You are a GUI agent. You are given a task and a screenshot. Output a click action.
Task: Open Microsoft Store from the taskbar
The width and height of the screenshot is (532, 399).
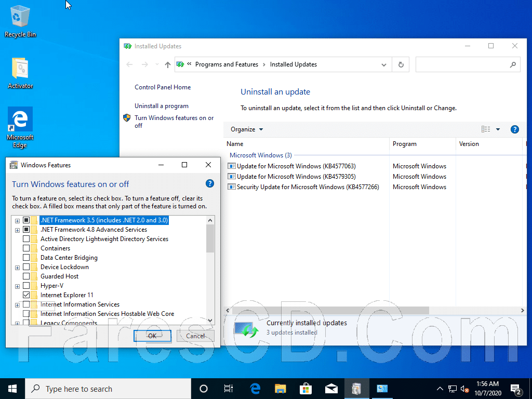305,389
